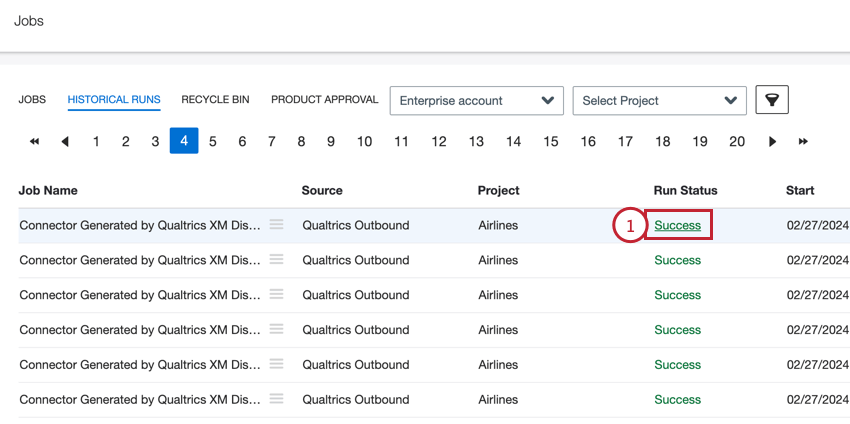
Task: Open the last row's hamburger menu icon
Action: [277, 399]
